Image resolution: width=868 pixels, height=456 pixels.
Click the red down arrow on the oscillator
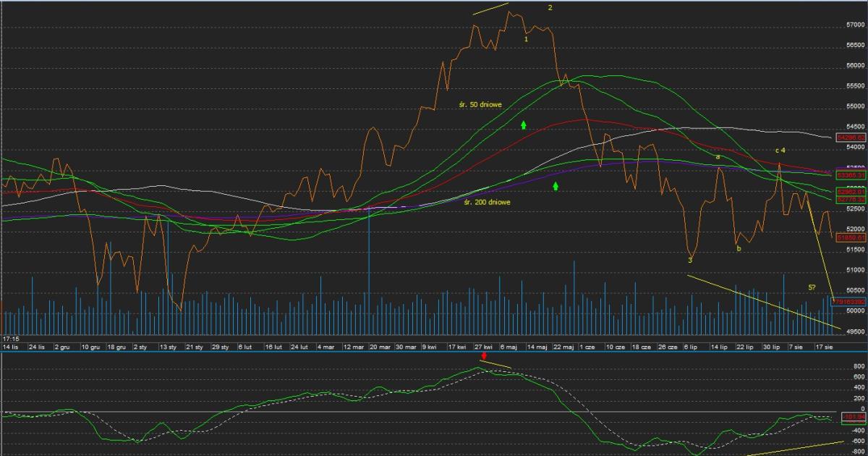483,357
